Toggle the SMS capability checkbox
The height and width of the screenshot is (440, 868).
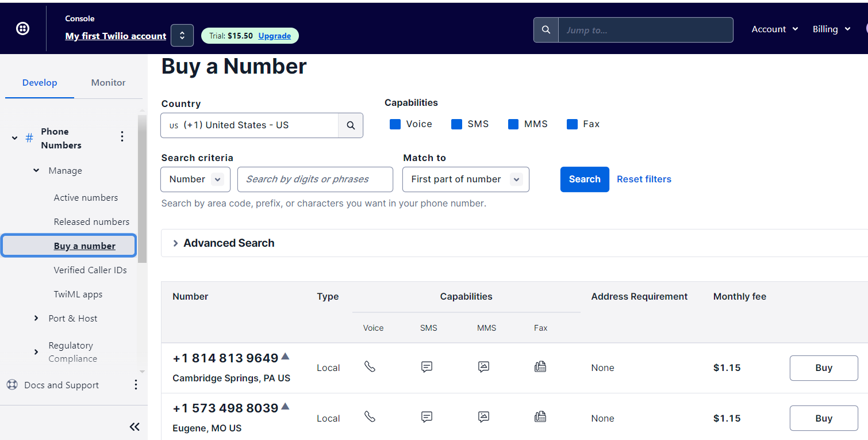point(456,124)
